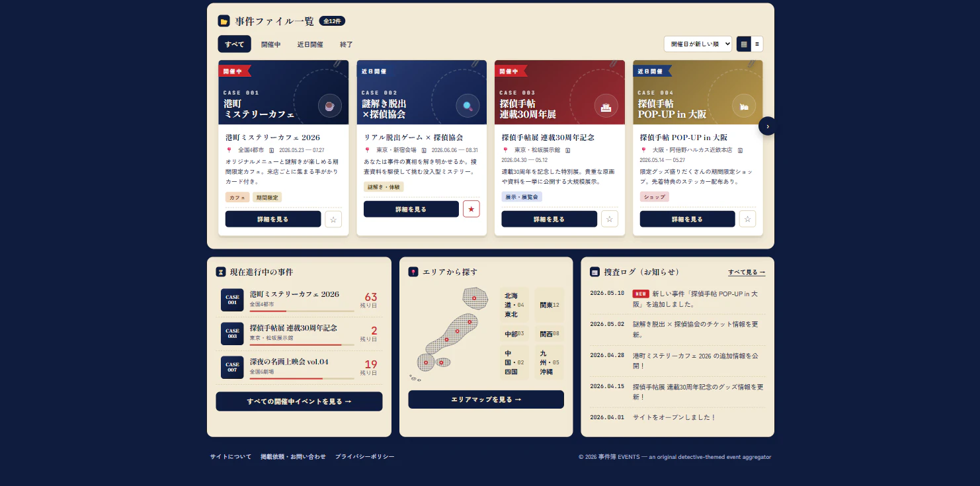Click エリアマップを見る button
This screenshot has width=980, height=486.
click(486, 399)
